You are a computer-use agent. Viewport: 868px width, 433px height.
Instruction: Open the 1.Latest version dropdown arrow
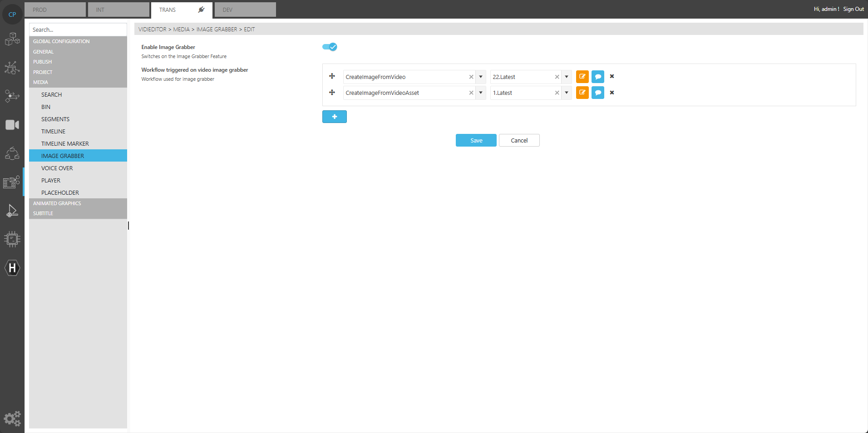point(567,93)
